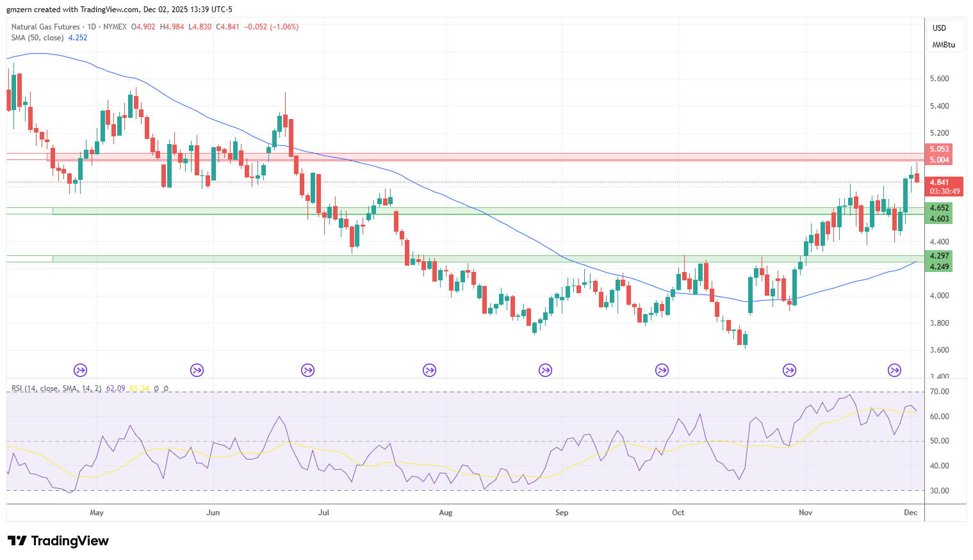Click the 70.00 RSI axis label

(940, 392)
